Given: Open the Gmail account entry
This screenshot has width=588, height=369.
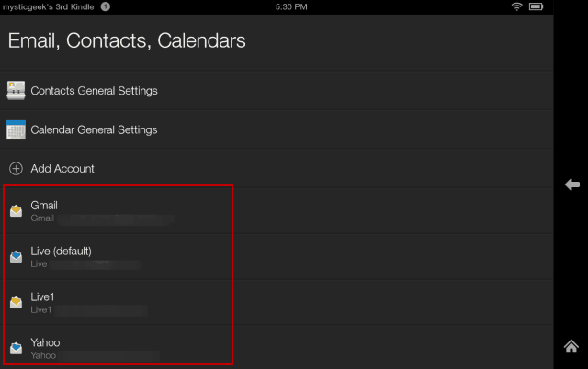Looking at the screenshot, I should pyautogui.click(x=277, y=211).
